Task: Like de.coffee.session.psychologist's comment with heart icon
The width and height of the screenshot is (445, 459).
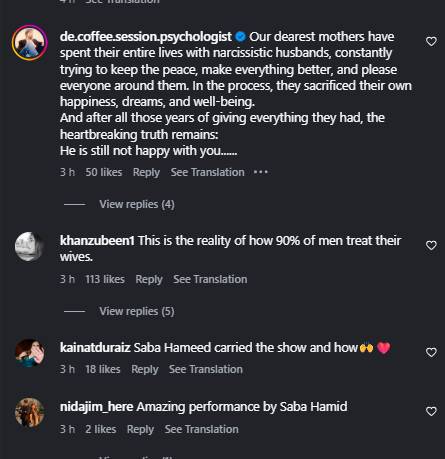Action: tap(431, 41)
